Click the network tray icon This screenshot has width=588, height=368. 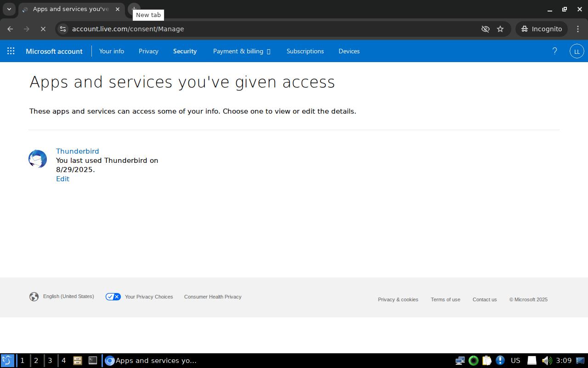pyautogui.click(x=460, y=361)
